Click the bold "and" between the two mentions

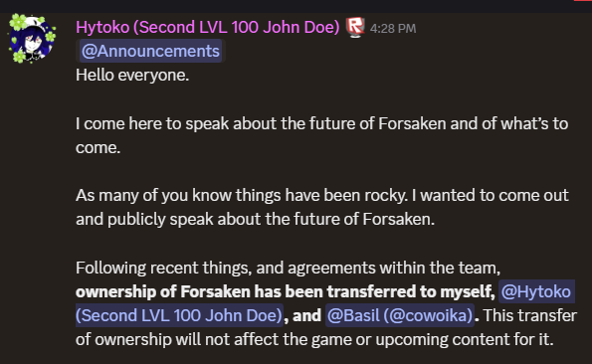(307, 315)
